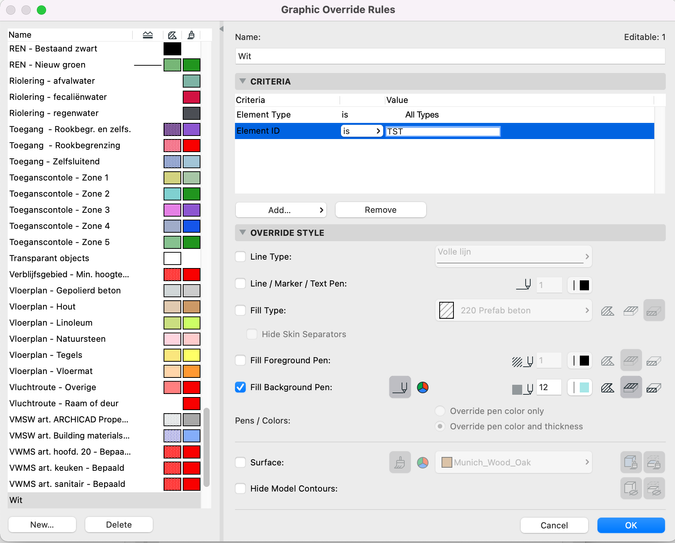Enable the Fill Type checkbox
Image resolution: width=675 pixels, height=543 pixels.
point(240,310)
